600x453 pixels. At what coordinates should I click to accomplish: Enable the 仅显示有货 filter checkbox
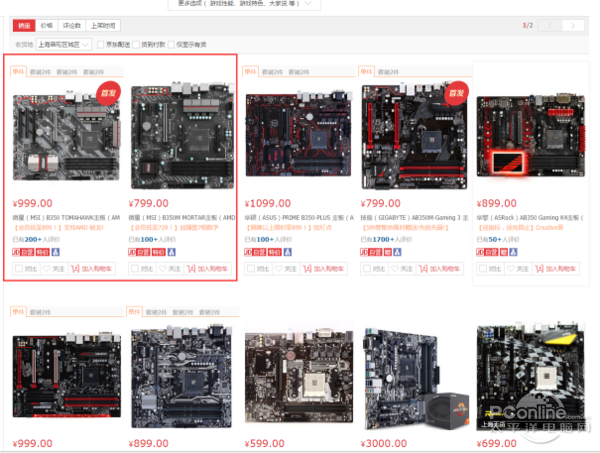[x=171, y=45]
